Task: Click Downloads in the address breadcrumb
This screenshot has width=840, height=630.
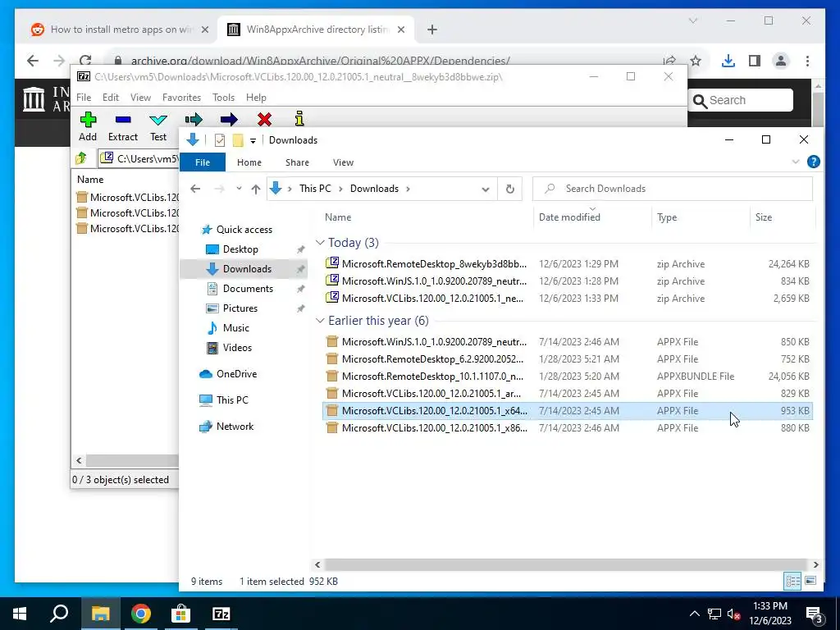Action: point(374,189)
